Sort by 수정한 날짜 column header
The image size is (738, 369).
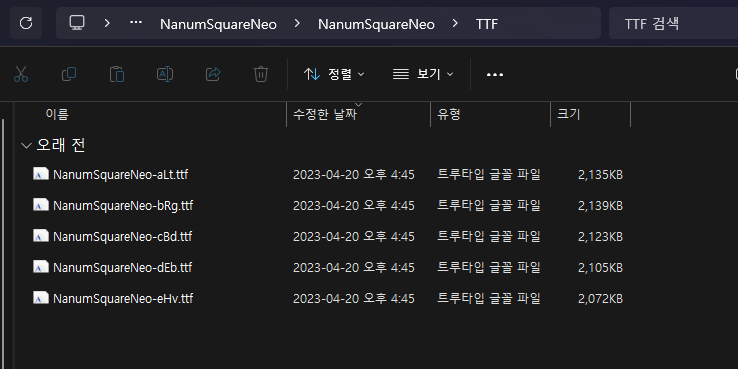tap(358, 114)
